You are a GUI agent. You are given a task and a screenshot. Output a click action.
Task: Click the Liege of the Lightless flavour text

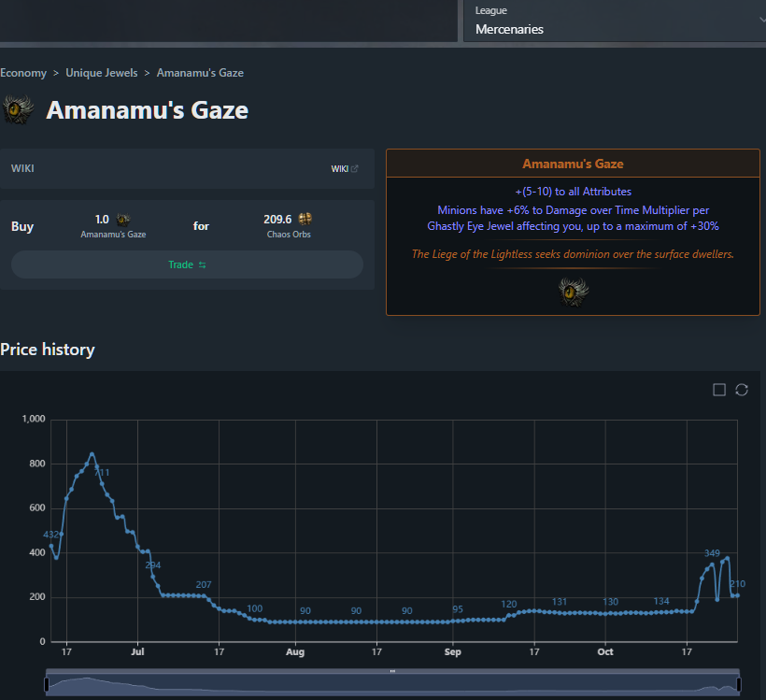(x=573, y=254)
